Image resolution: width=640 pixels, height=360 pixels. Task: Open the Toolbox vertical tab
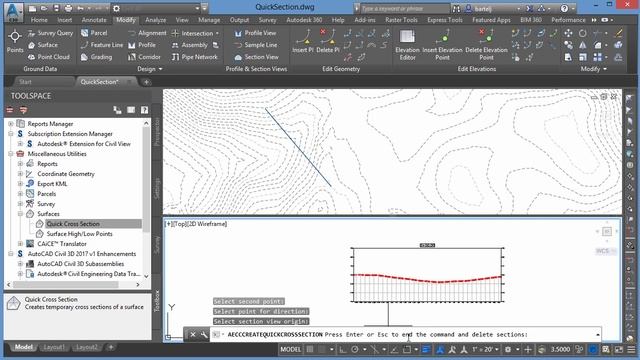[x=157, y=301]
